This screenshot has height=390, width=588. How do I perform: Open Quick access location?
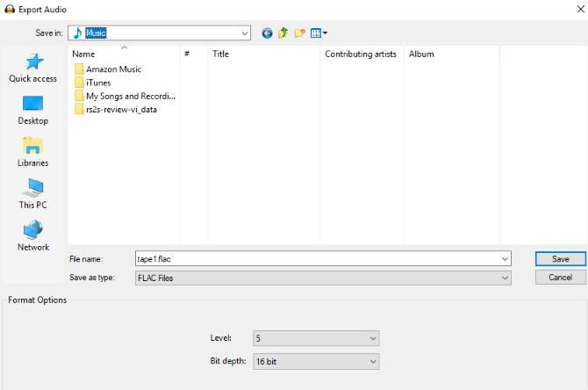33,68
